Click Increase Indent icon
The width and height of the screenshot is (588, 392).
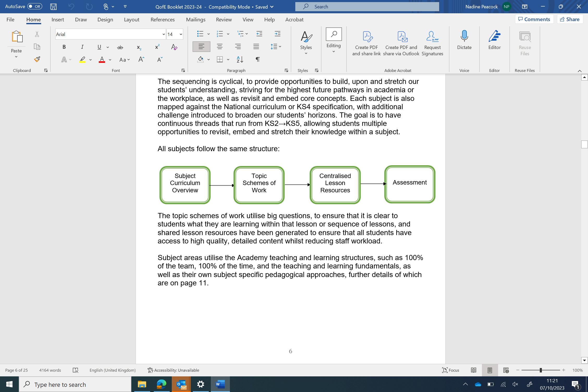277,34
